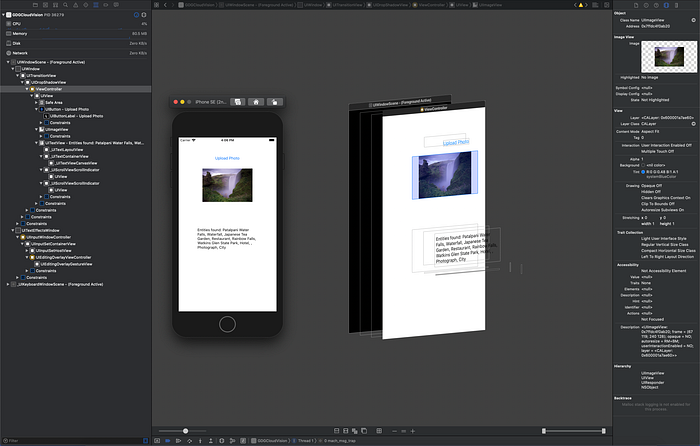Select UIDropShadowView in the view hierarchy
Viewport: 700px width, 446px height.
point(48,82)
